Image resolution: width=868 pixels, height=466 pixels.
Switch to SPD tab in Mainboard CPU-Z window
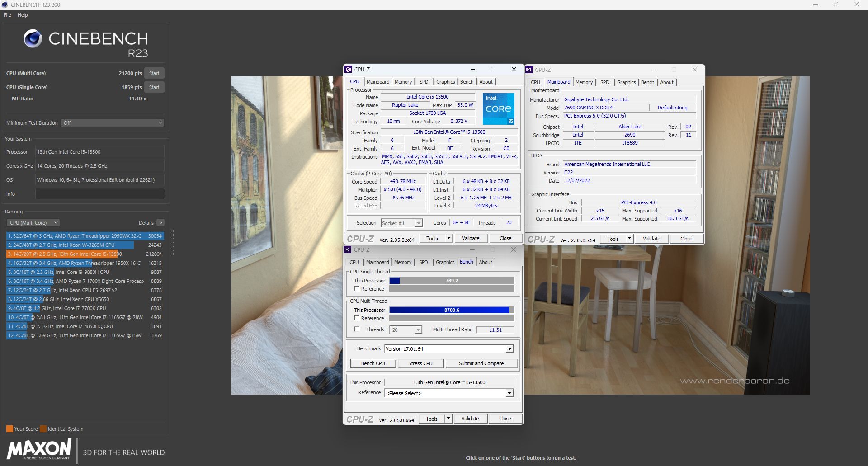coord(604,82)
